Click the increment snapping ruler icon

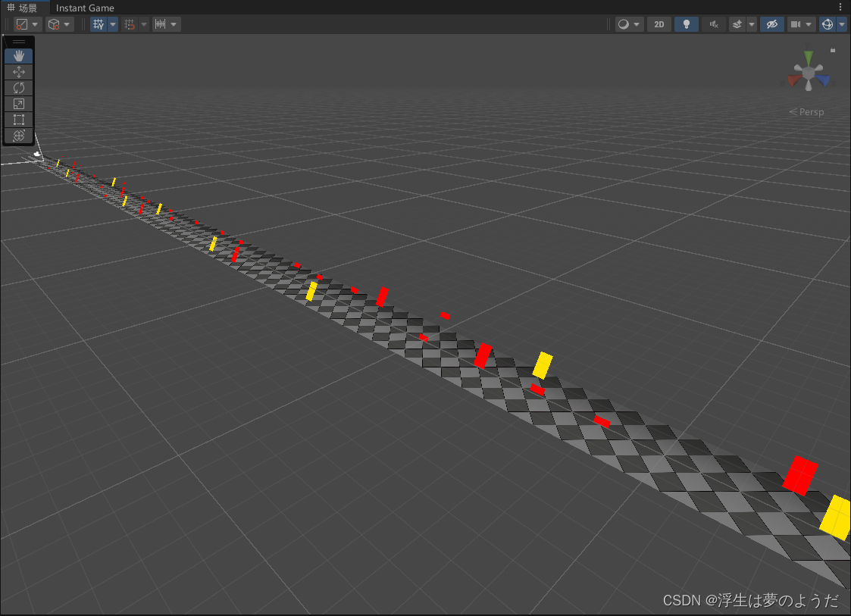tap(160, 24)
